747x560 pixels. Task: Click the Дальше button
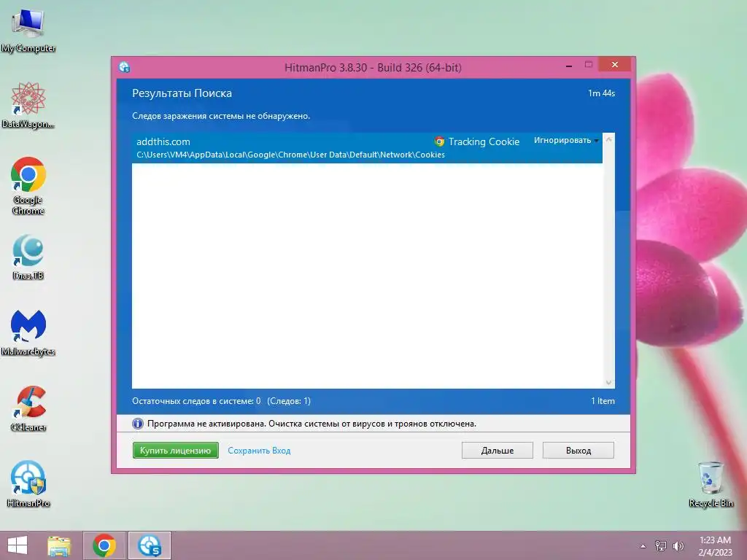[x=497, y=450]
